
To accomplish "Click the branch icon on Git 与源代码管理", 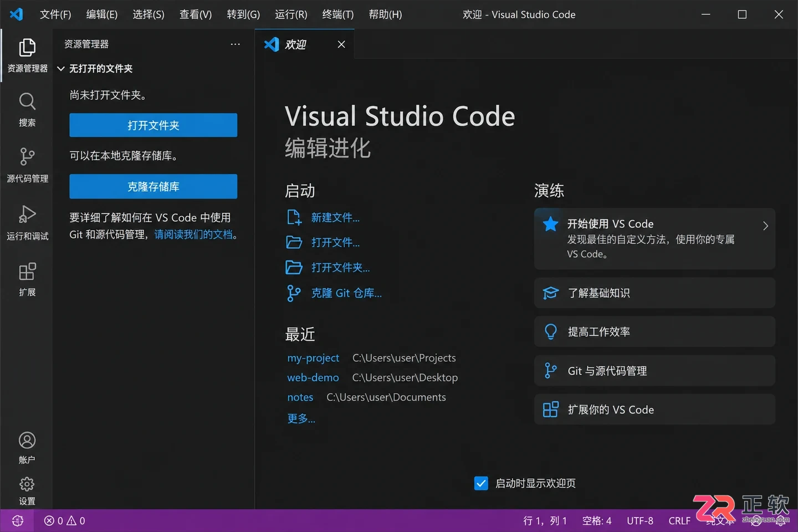I will [550, 371].
